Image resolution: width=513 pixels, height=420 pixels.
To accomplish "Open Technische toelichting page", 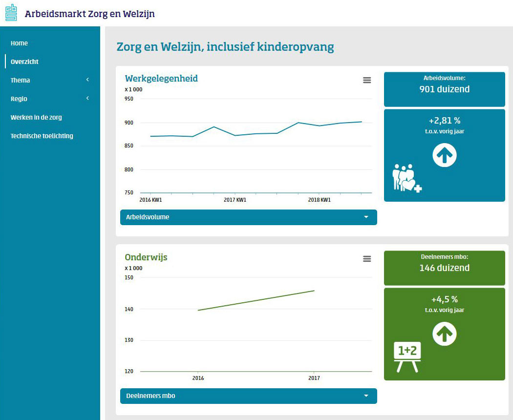I will [42, 136].
